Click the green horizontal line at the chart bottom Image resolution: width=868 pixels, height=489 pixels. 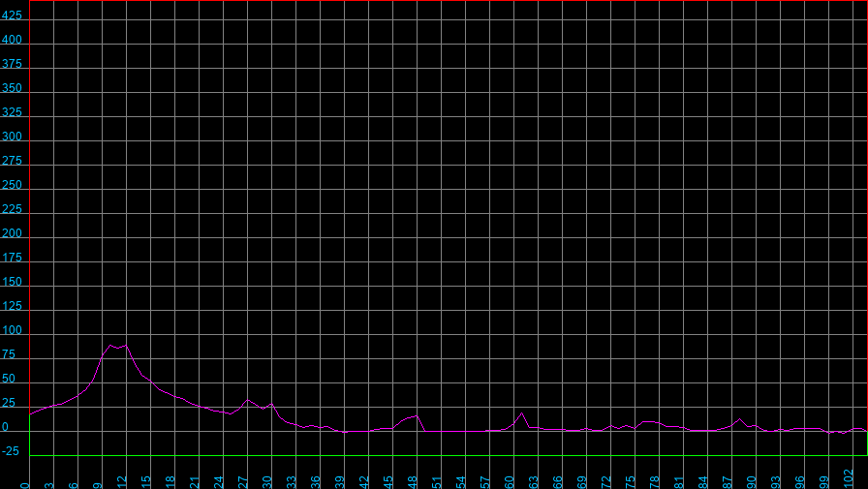click(x=446, y=455)
